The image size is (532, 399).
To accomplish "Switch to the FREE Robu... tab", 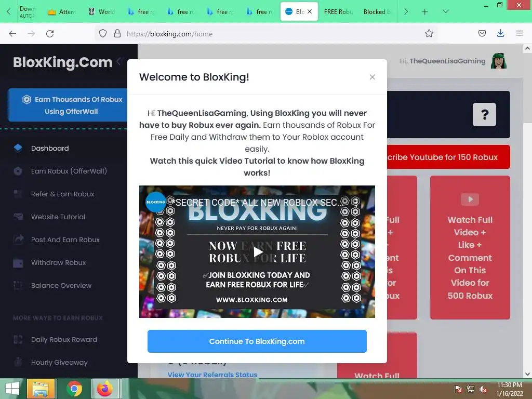I will click(x=338, y=12).
